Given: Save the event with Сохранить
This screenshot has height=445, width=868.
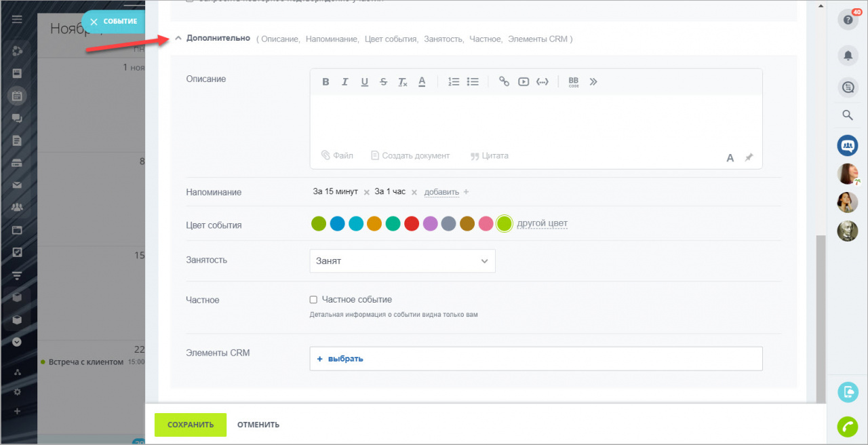Looking at the screenshot, I should (190, 425).
